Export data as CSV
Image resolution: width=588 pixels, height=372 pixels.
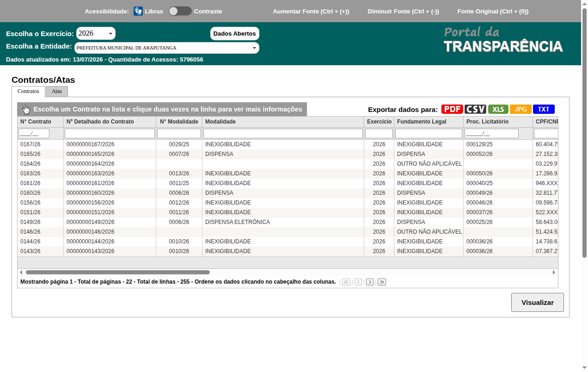click(475, 109)
